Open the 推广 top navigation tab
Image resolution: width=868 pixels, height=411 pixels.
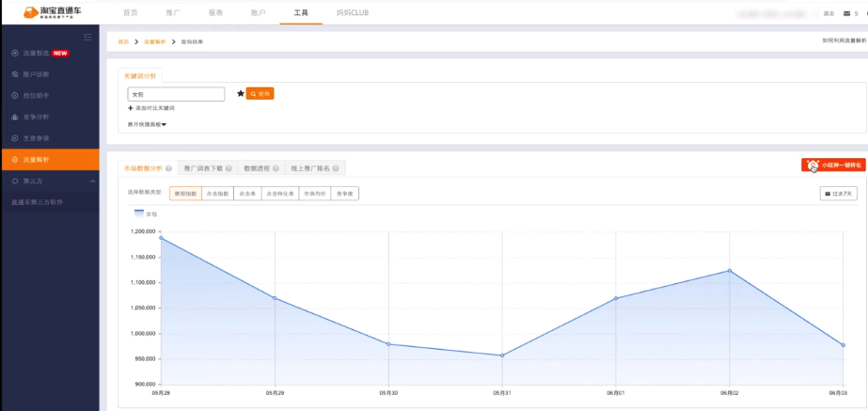(173, 13)
